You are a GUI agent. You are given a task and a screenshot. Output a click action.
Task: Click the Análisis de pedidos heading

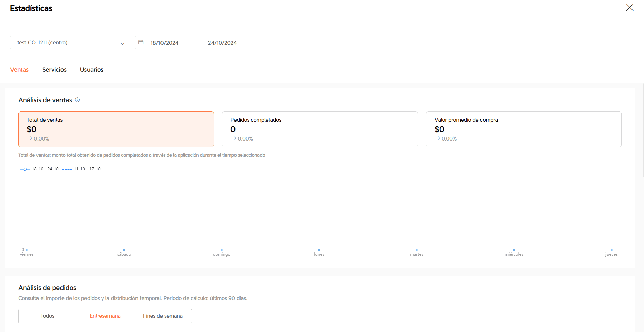coord(47,288)
